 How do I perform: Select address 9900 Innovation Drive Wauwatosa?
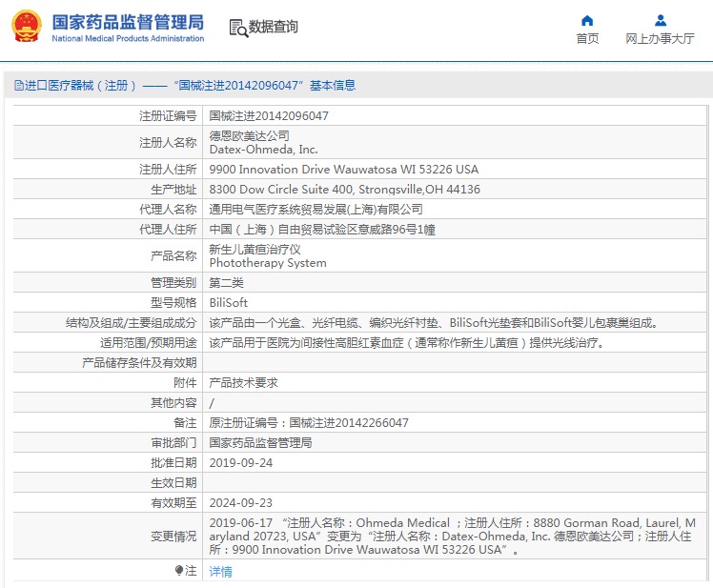click(x=344, y=170)
